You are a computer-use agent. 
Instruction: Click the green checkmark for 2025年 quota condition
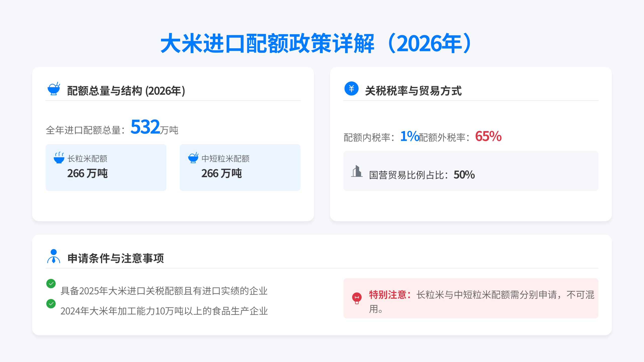click(x=51, y=284)
